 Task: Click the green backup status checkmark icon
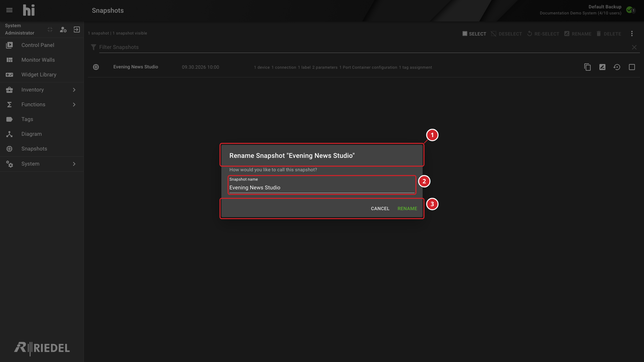[630, 10]
